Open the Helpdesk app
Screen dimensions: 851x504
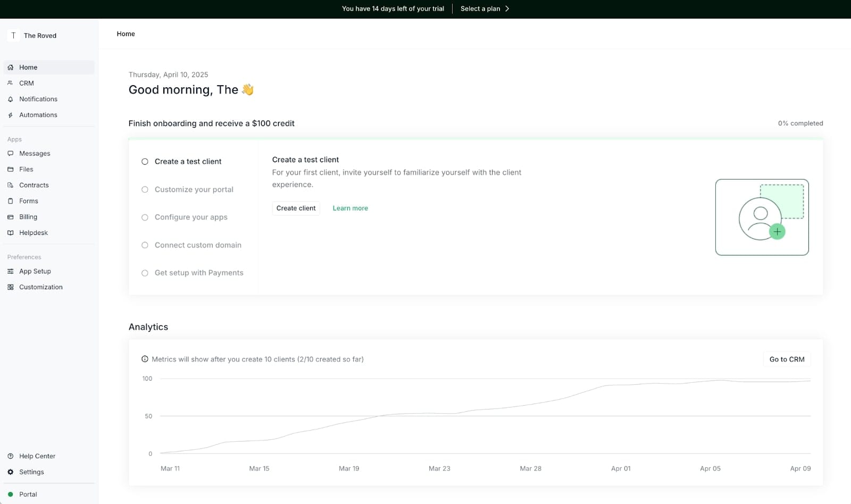(33, 232)
